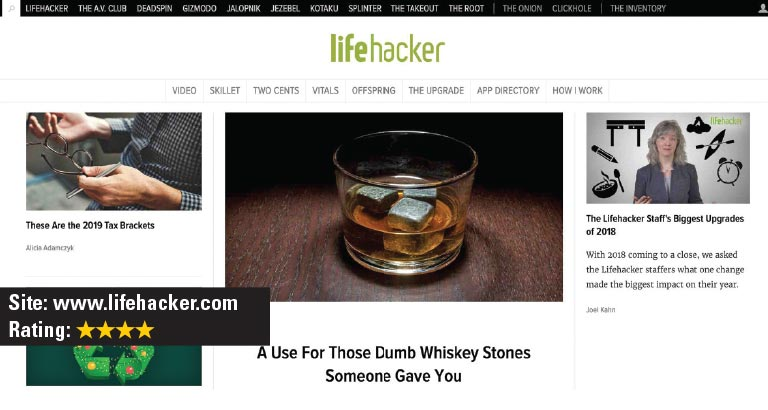Click the whiskey glass feature image

[394, 207]
